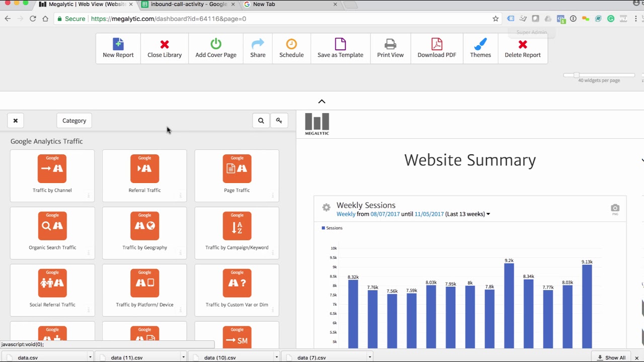644x362 pixels.
Task: Add the Traffic by Campaign/Keyword widget
Action: coord(237,233)
